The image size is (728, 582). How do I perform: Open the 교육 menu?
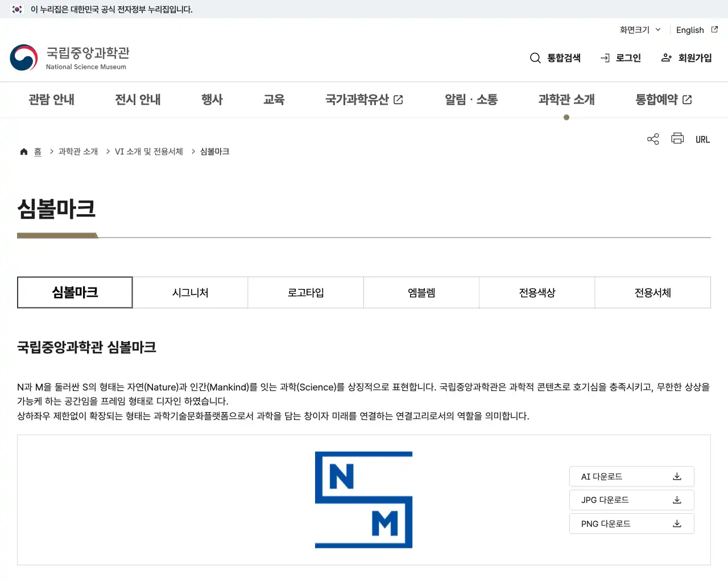tap(274, 99)
